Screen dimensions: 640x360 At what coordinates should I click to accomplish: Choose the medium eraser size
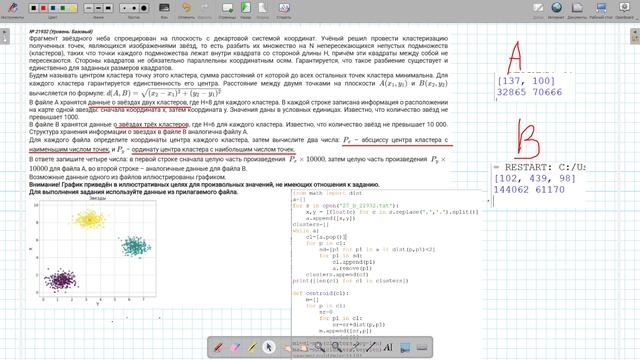pos(134,8)
